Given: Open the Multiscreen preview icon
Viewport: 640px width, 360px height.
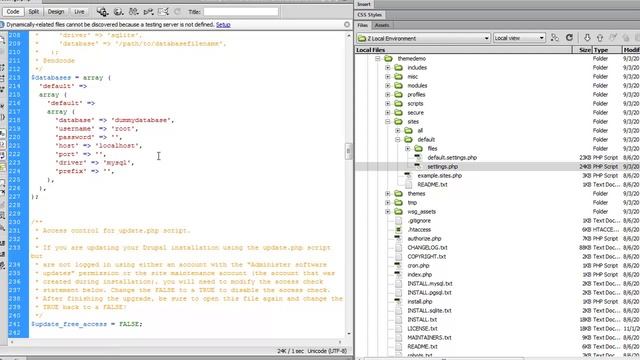Looking at the screenshot, I should [102, 12].
